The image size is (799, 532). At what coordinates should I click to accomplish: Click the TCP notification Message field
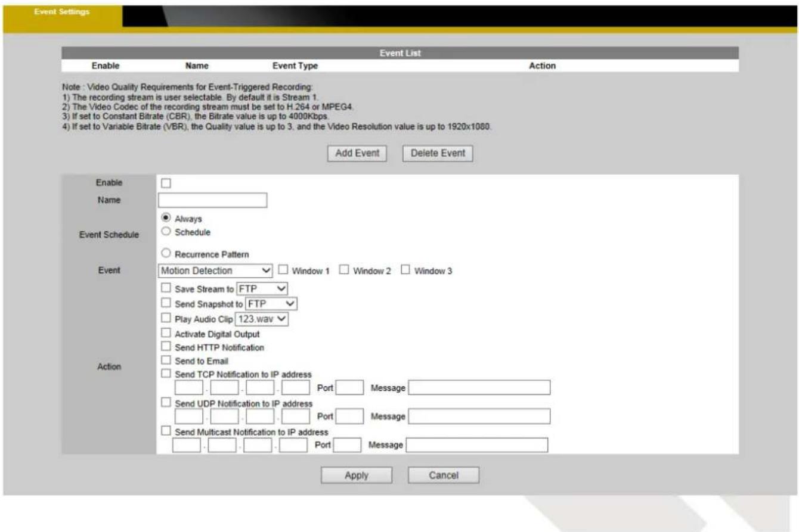click(479, 388)
